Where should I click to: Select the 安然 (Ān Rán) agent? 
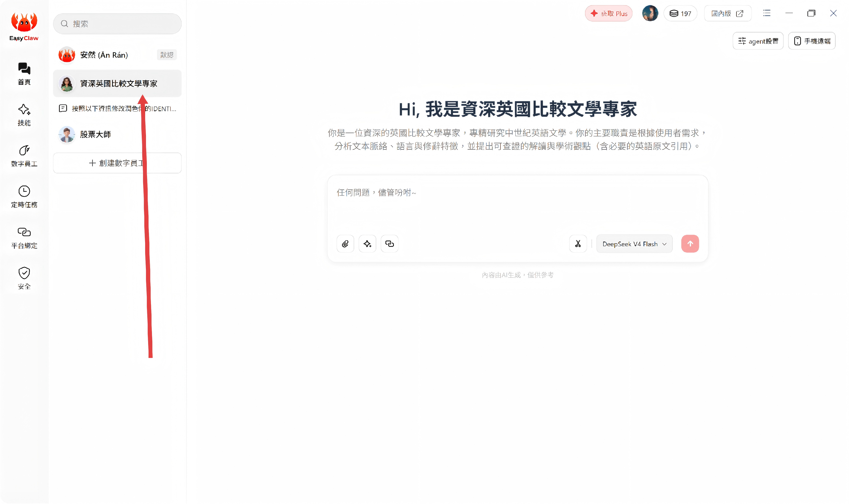click(x=117, y=55)
